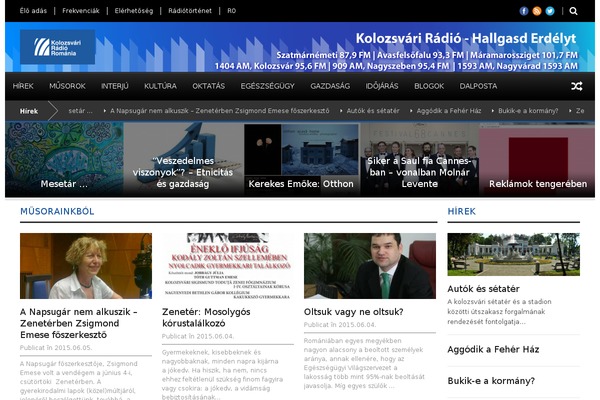Image resolution: width=600 pixels, height=400 pixels.
Task: Open the KULTÚRA menu
Action: pos(160,86)
